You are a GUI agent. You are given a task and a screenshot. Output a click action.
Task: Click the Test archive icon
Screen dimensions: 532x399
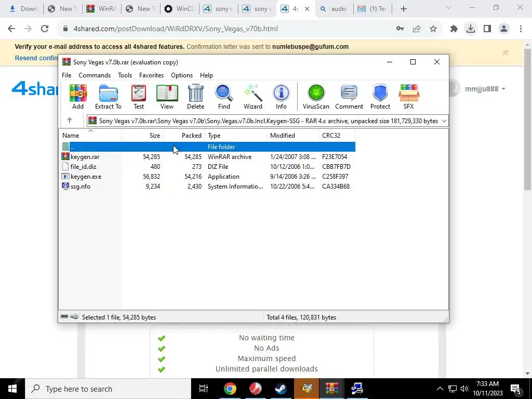138,97
